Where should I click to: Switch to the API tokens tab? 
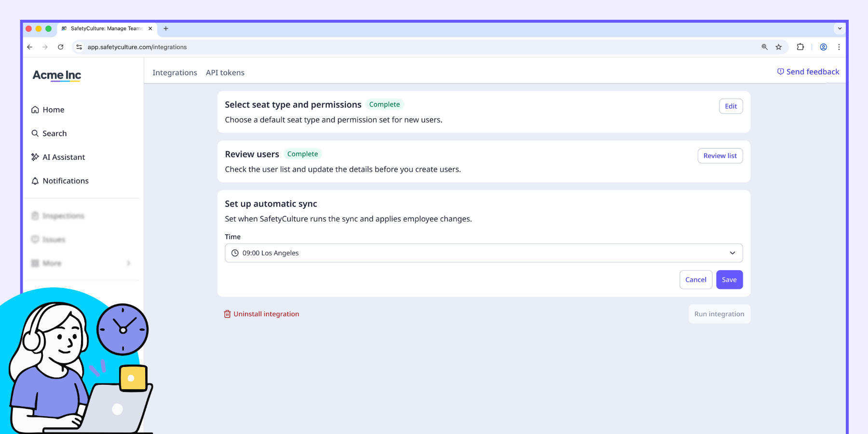225,73
